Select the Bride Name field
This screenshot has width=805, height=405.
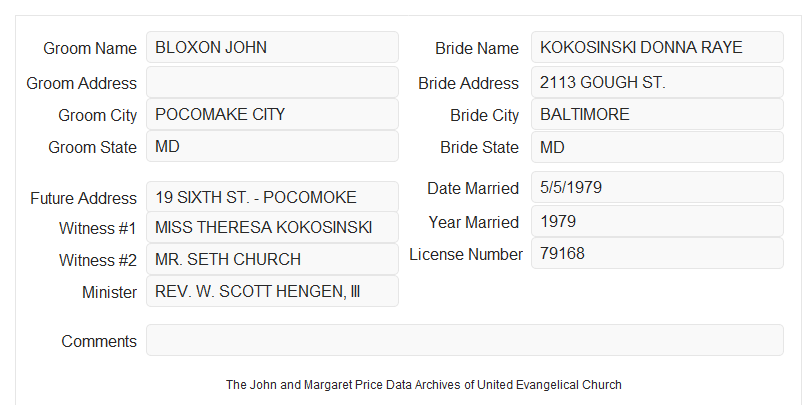click(x=657, y=47)
